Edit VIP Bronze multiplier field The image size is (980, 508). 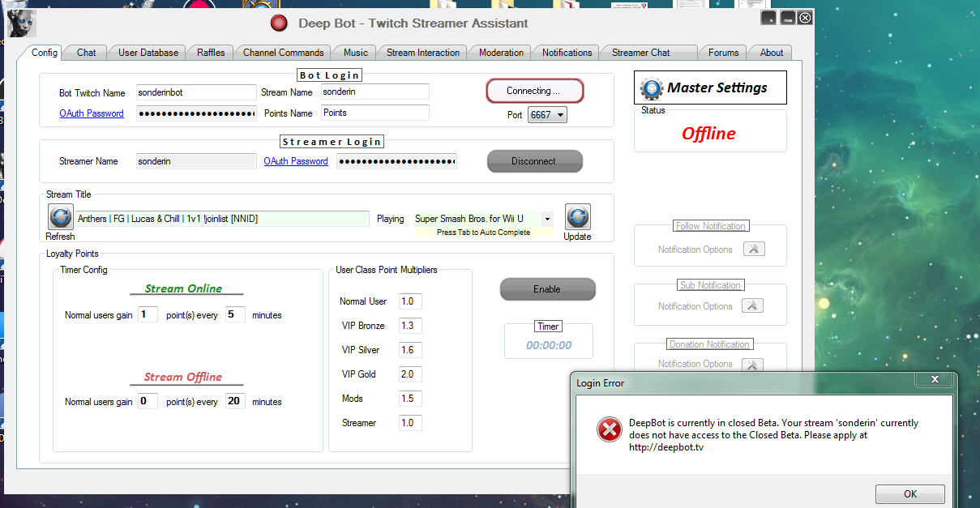tap(410, 326)
